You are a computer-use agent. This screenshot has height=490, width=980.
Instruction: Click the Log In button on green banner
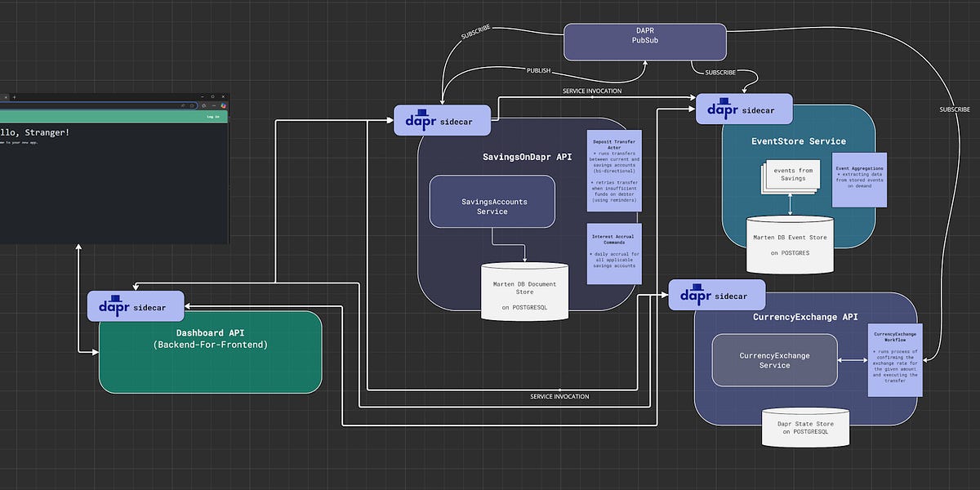point(212,117)
